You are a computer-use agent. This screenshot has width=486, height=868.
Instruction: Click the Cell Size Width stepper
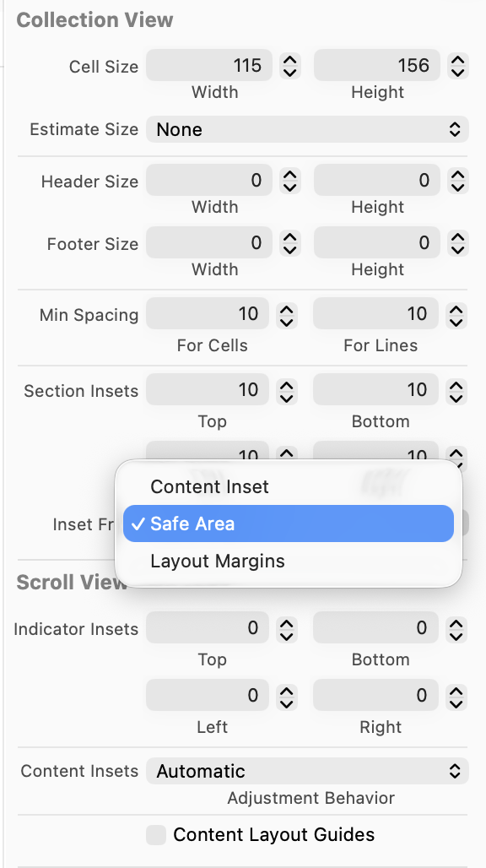point(289,66)
